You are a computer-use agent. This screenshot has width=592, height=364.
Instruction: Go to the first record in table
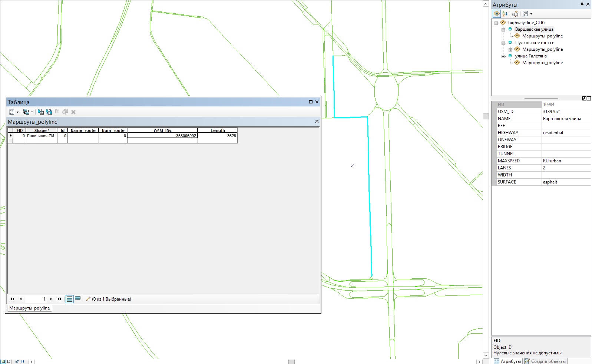pos(13,299)
